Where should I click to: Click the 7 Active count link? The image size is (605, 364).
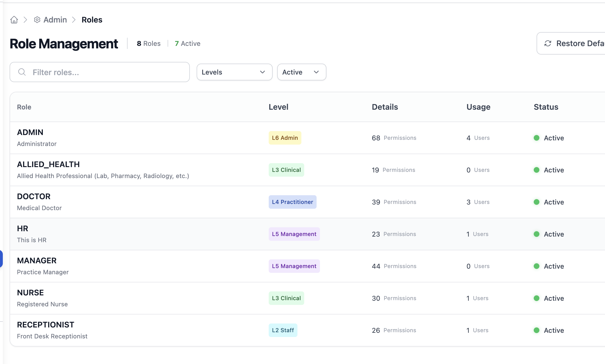tap(187, 43)
